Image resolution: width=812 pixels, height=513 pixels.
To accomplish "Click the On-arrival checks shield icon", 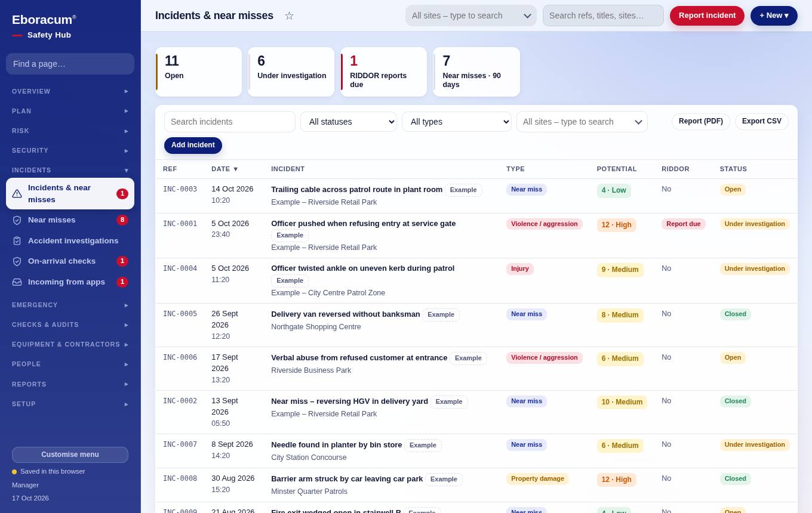I will pos(17,261).
